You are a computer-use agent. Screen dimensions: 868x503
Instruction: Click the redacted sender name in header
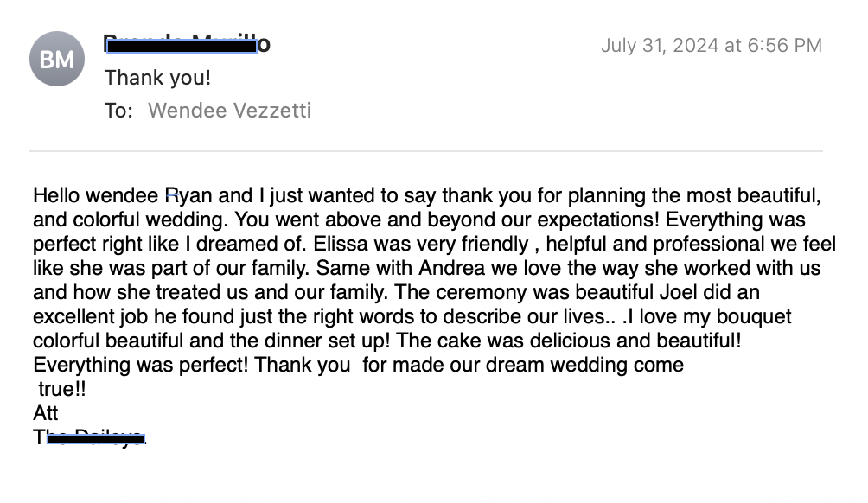[186, 43]
